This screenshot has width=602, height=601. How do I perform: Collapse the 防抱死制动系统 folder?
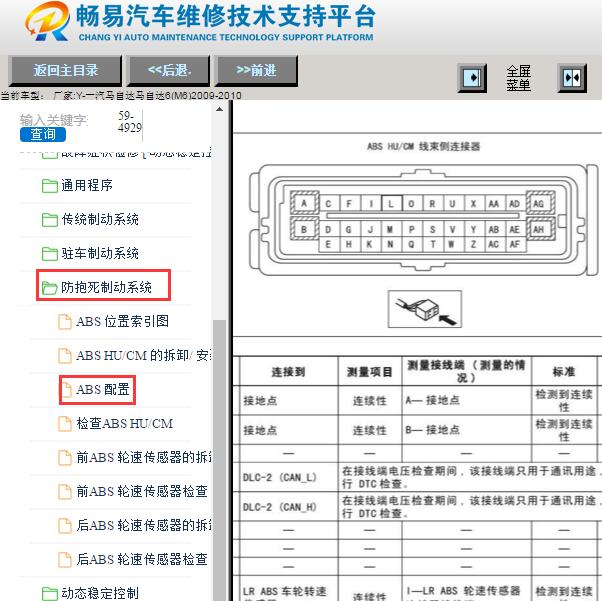(106, 287)
